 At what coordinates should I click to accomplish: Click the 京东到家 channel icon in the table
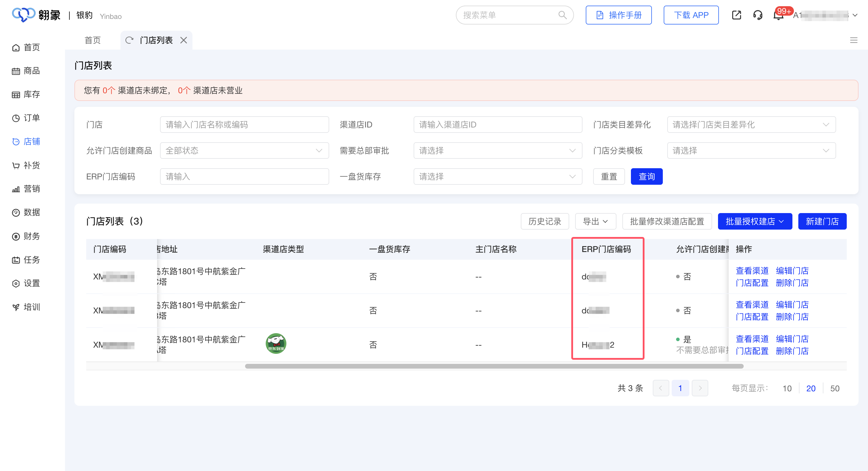tap(276, 343)
